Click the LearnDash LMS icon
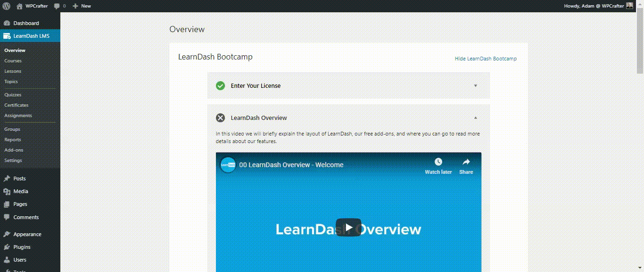Viewport: 644px width, 272px height. 7,36
